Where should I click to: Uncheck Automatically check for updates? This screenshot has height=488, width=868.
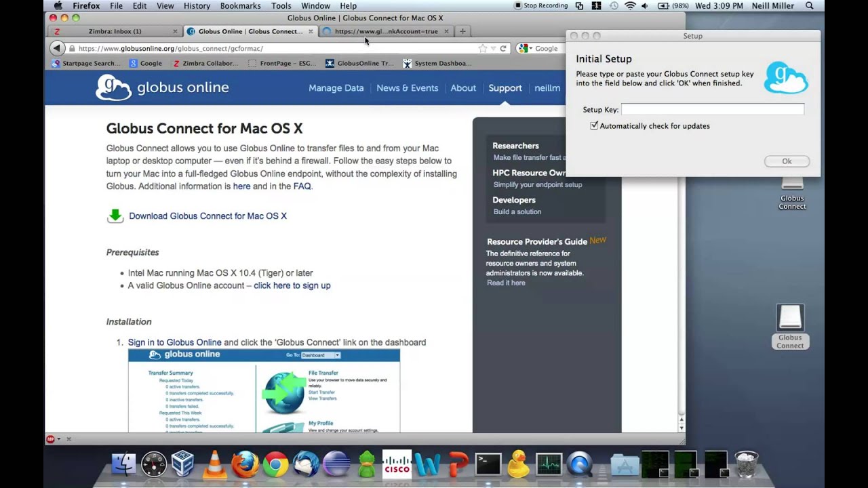pos(594,125)
